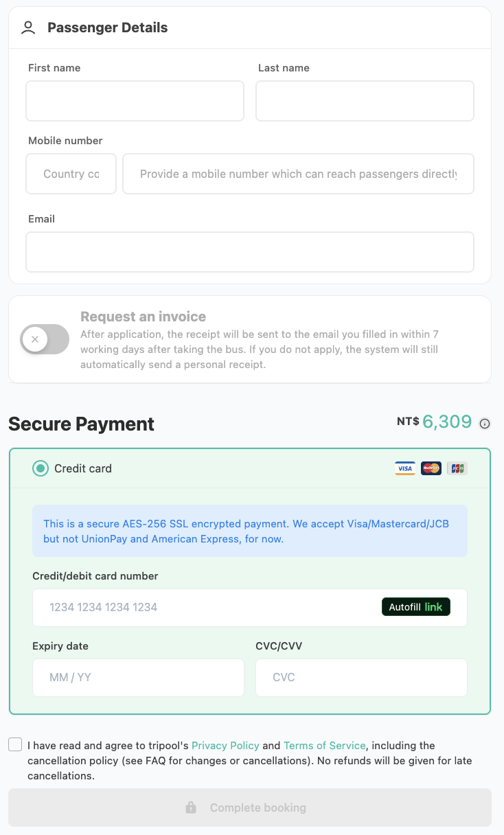Click the First name input field
Viewport: 504px width, 835px height.
pos(135,101)
